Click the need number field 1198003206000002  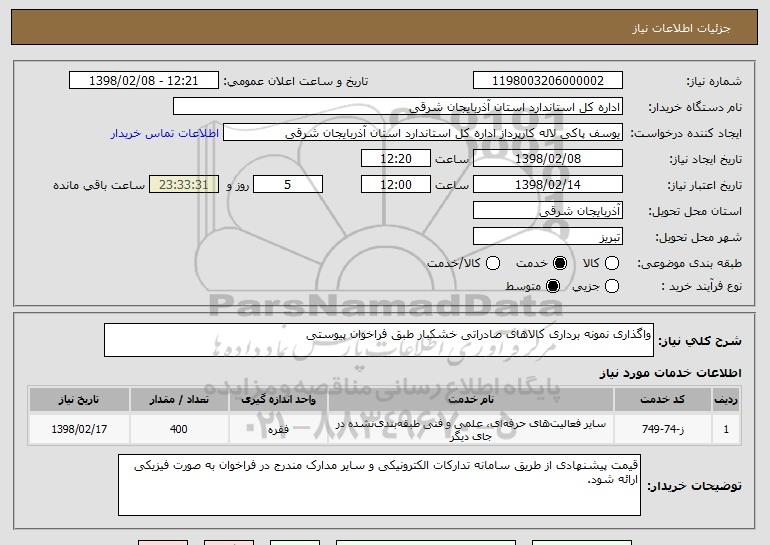click(548, 81)
